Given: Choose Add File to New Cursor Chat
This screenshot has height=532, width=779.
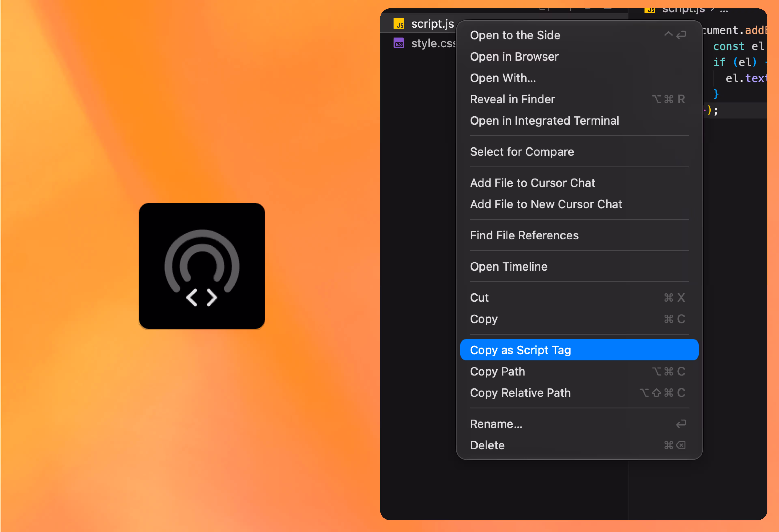Looking at the screenshot, I should (x=579, y=204).
